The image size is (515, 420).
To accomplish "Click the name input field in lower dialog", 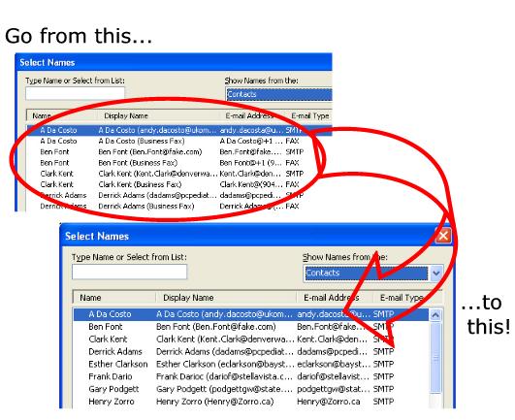I will click(x=129, y=272).
